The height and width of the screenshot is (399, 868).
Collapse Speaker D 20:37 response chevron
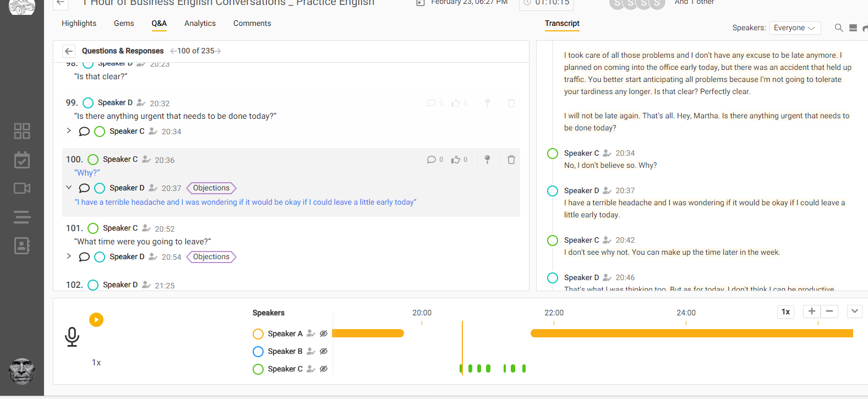point(69,188)
